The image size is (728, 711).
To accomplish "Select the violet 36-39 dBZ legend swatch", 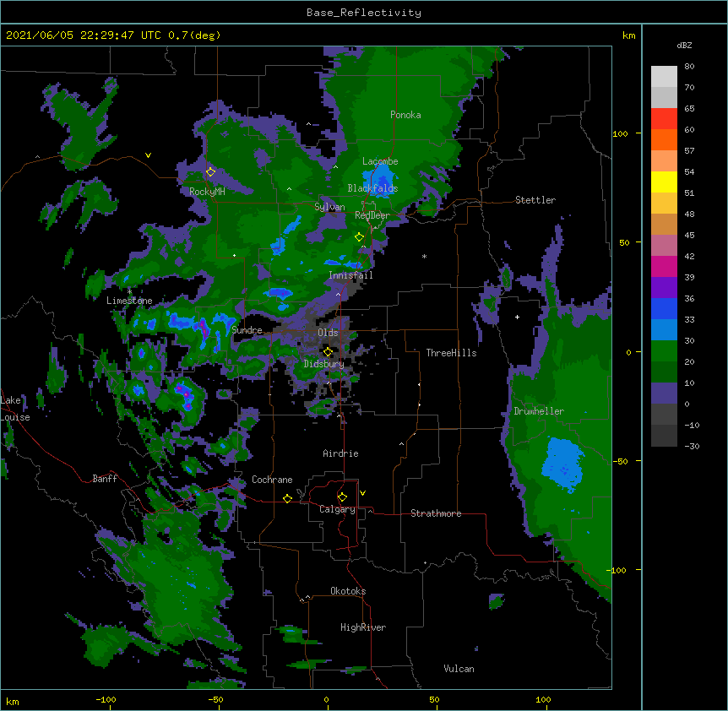I will click(x=664, y=287).
